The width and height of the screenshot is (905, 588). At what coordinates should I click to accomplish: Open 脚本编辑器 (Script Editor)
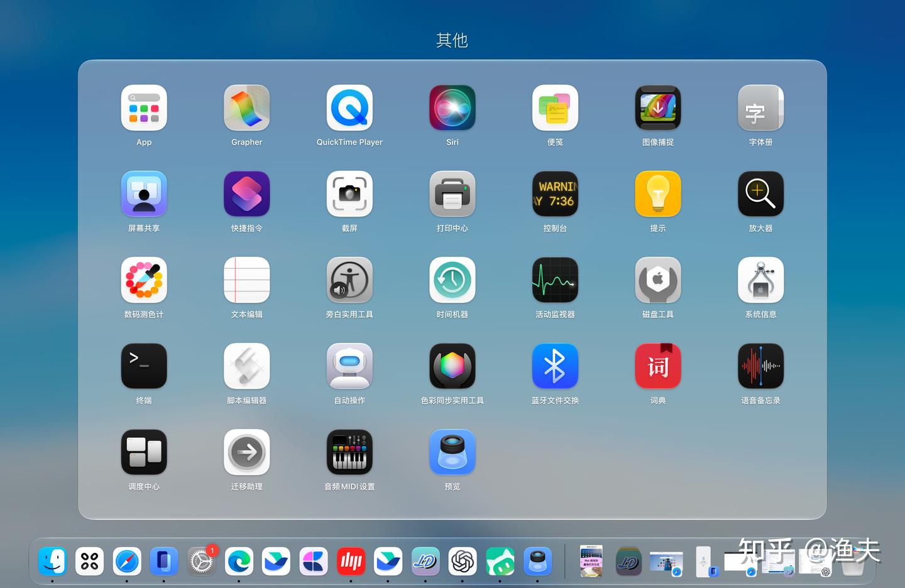point(247,366)
